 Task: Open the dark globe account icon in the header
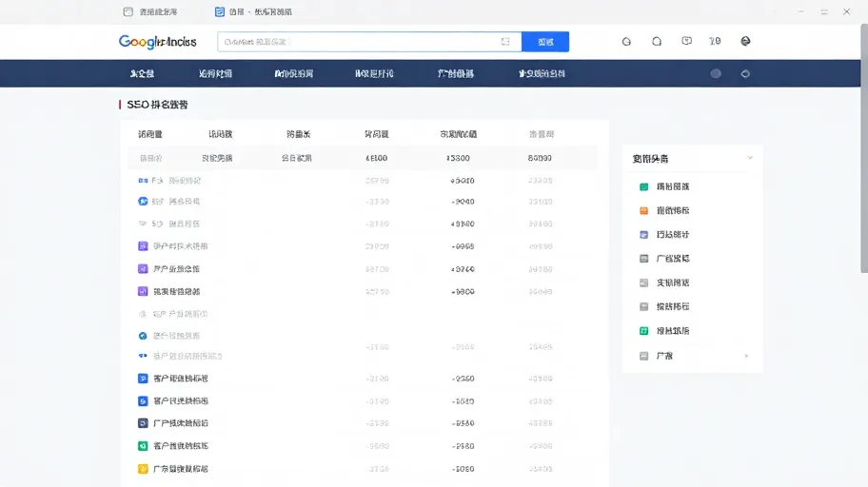745,41
